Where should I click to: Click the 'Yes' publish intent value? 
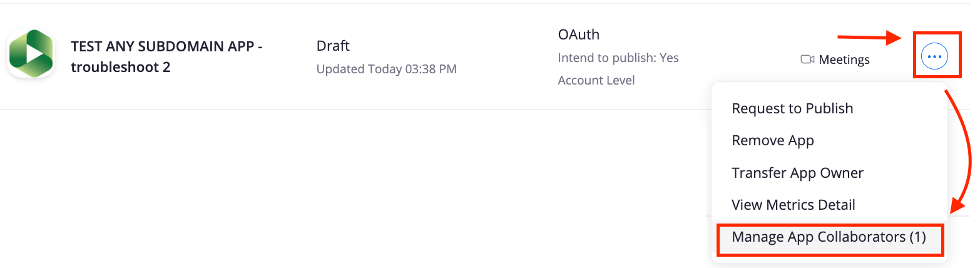[x=669, y=58]
